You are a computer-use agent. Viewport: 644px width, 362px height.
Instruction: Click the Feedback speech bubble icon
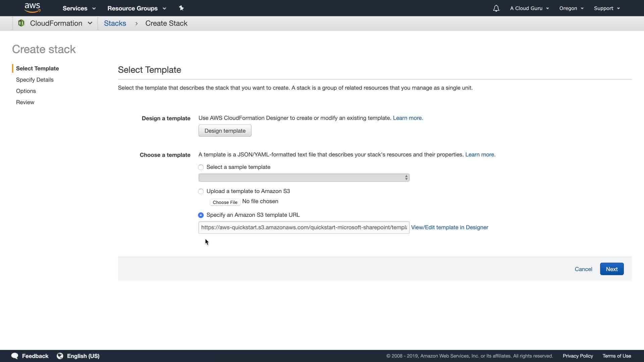coord(14,356)
